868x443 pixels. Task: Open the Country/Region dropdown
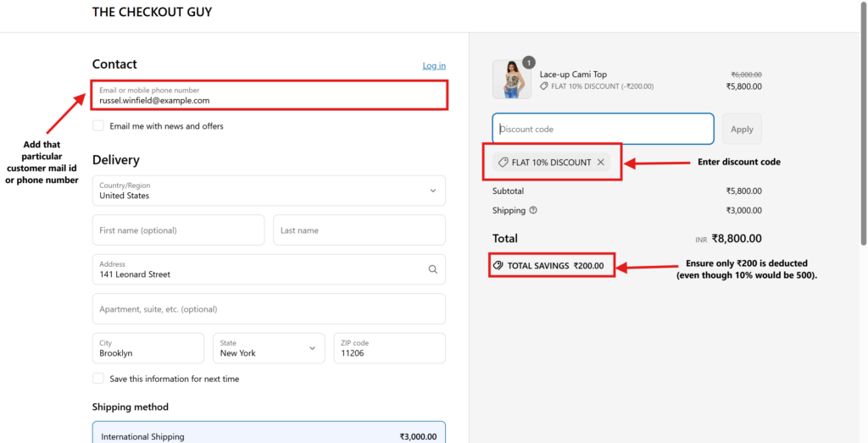(269, 191)
